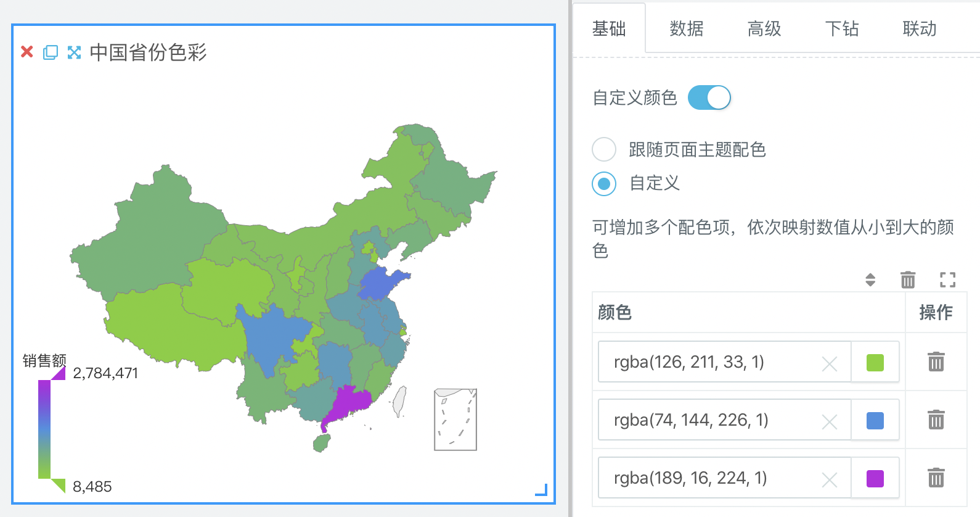Click the legend maximum value 2,784,471

[x=105, y=373]
